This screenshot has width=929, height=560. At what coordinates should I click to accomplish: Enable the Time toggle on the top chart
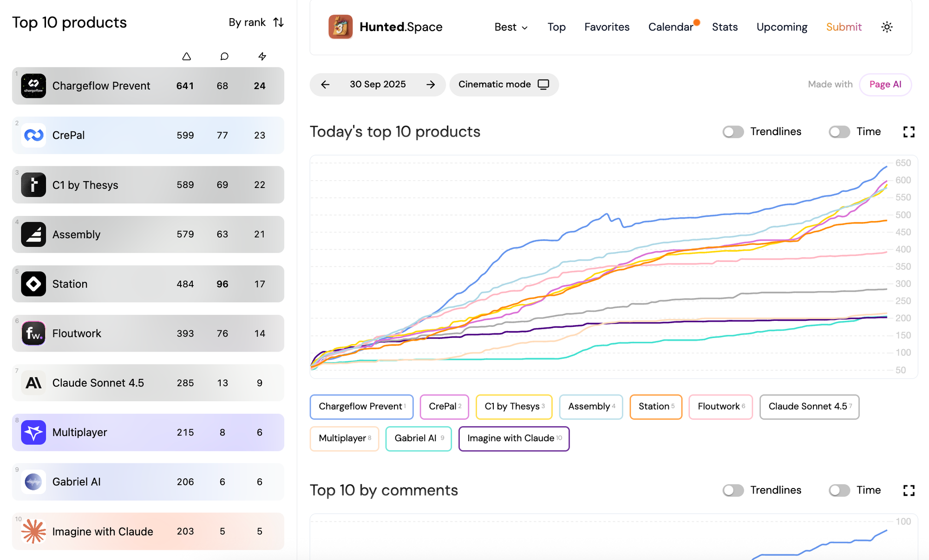click(x=839, y=132)
